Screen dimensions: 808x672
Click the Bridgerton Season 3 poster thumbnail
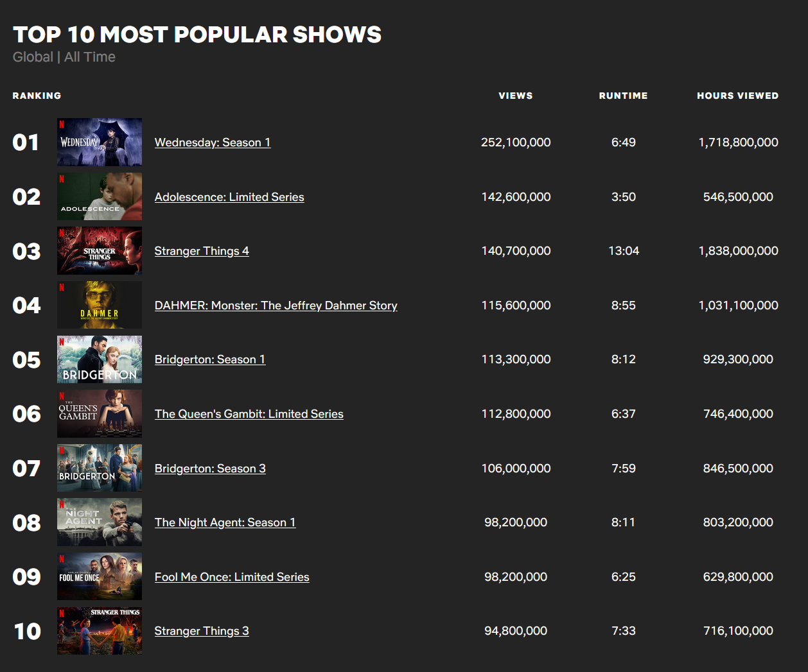pyautogui.click(x=100, y=468)
